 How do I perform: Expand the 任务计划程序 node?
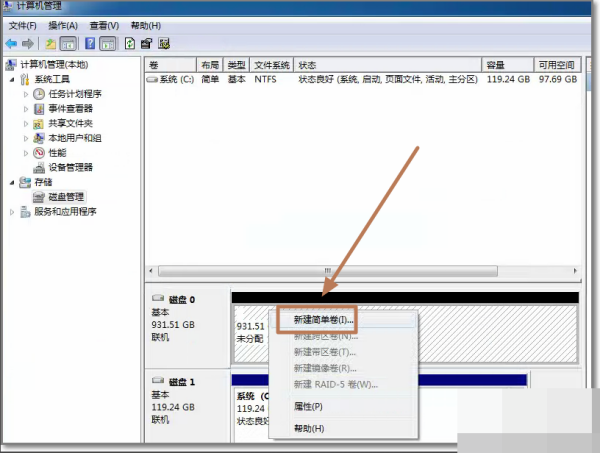click(26, 94)
